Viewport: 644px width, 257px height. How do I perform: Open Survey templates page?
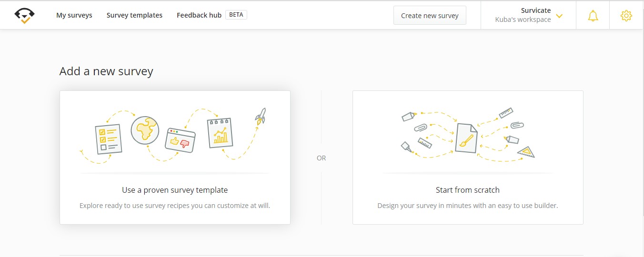pyautogui.click(x=134, y=15)
